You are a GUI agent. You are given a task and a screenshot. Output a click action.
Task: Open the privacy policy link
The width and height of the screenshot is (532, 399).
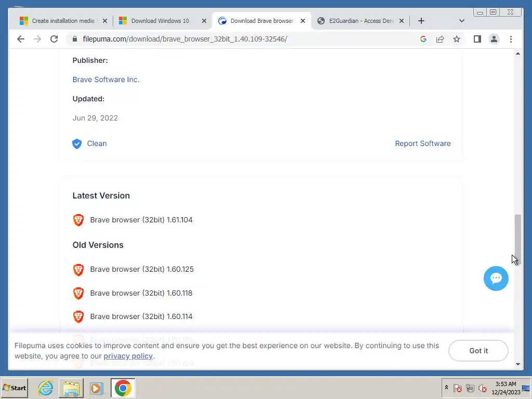(128, 356)
